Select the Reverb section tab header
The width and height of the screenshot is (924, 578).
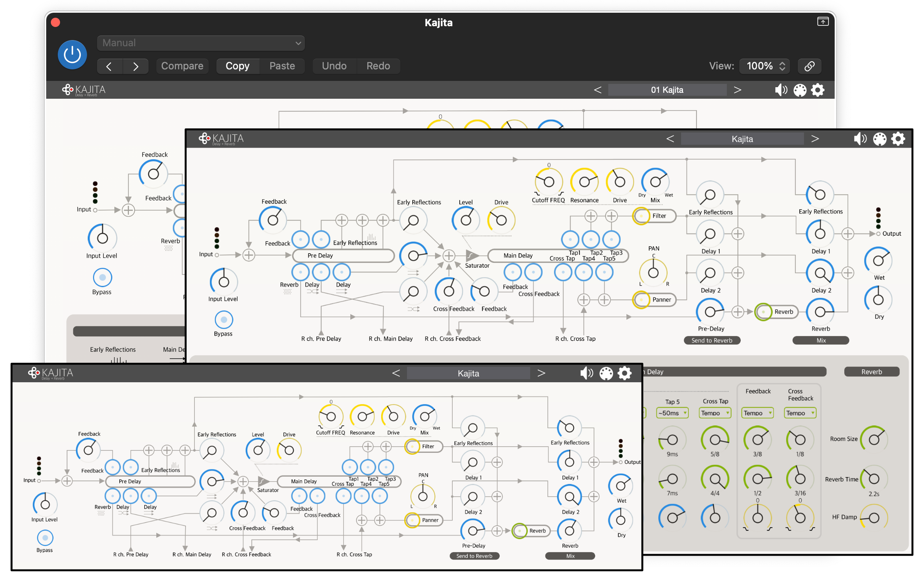tap(872, 372)
